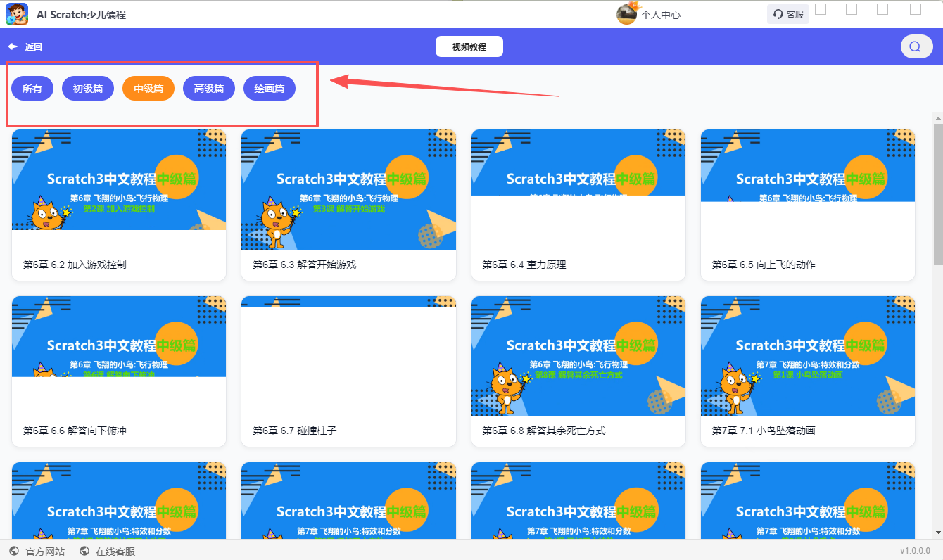The image size is (943, 560).
Task: Filter courses by 绘画篇
Action: (269, 88)
